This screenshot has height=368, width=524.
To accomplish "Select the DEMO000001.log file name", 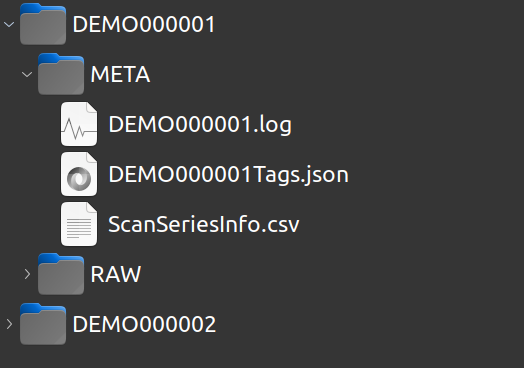I will click(x=200, y=125).
